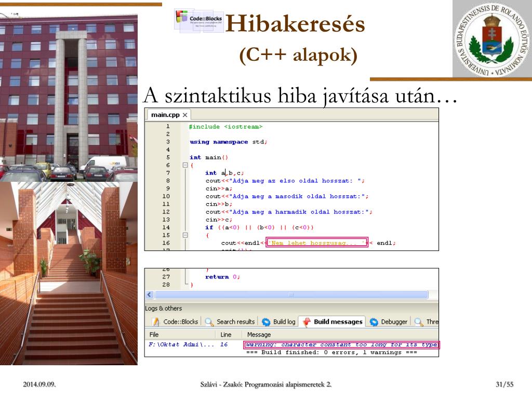Click the 'elso oldal hosszat' cout line
The width and height of the screenshot is (532, 399).
click(285, 181)
